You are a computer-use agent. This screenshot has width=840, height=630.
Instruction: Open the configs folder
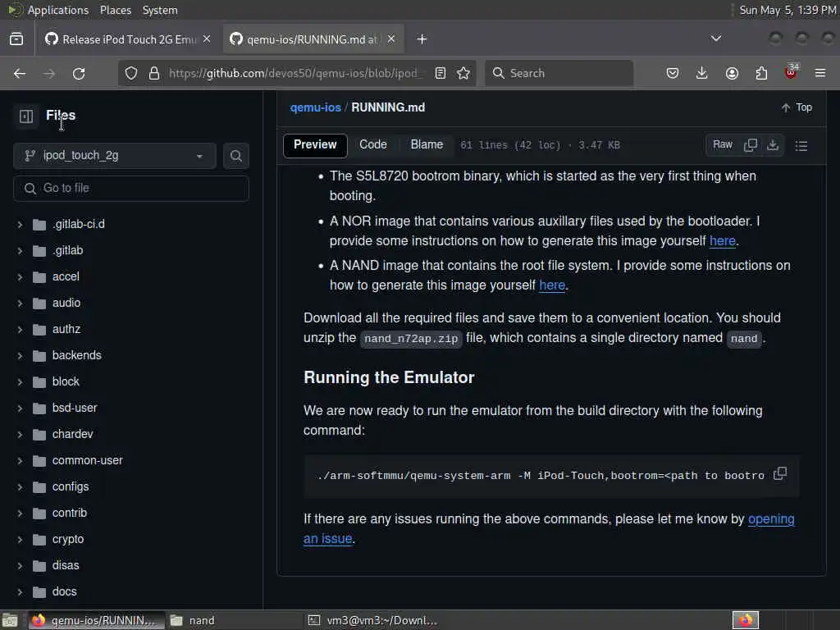click(x=71, y=486)
